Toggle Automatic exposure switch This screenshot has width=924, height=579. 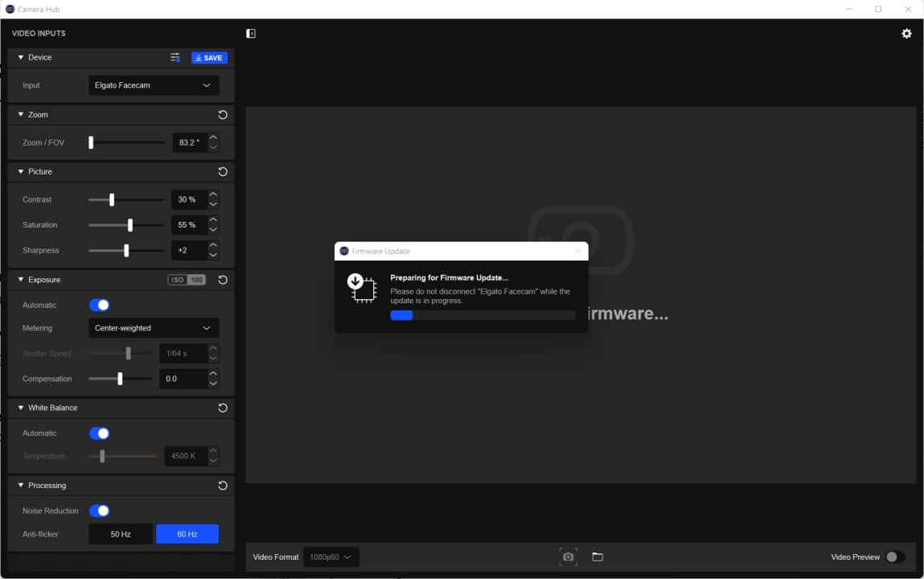pyautogui.click(x=99, y=305)
